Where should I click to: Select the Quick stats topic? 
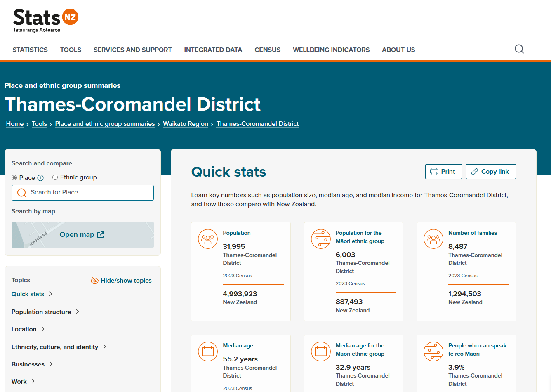28,294
